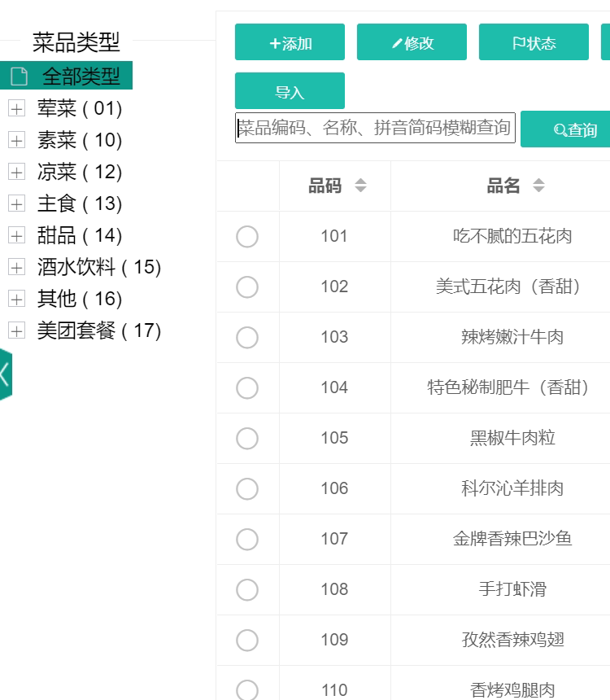Focus the 菜品编码 fuzzy search field

click(375, 128)
